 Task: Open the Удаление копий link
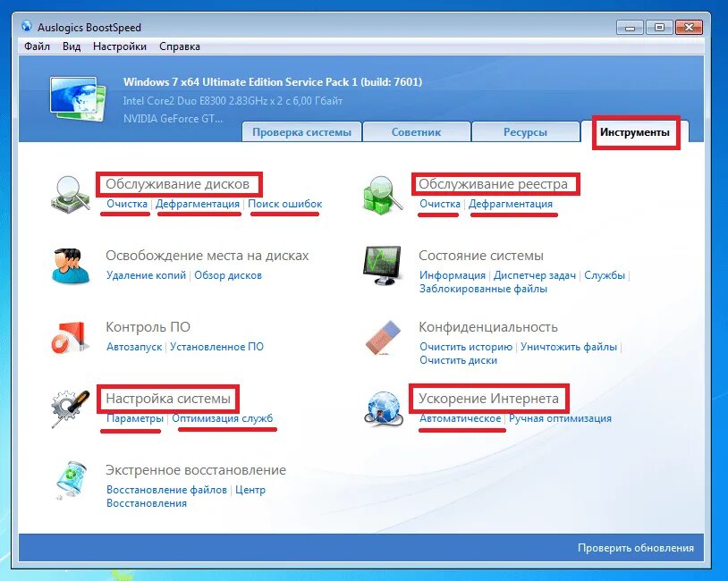pos(146,275)
